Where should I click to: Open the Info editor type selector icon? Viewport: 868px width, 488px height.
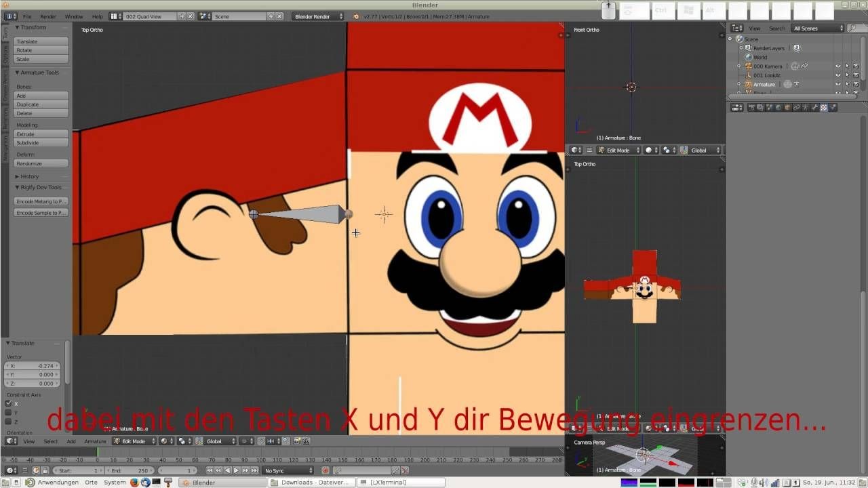[12, 16]
